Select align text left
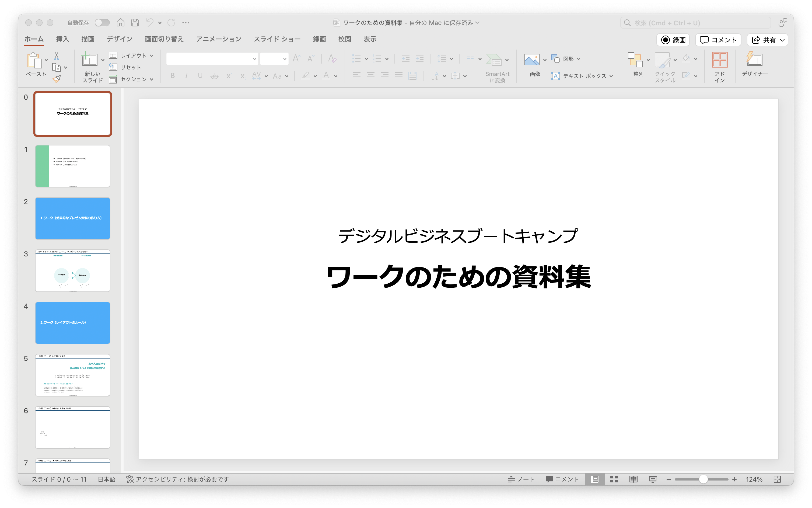Viewport: 812px width, 508px height. (x=357, y=76)
